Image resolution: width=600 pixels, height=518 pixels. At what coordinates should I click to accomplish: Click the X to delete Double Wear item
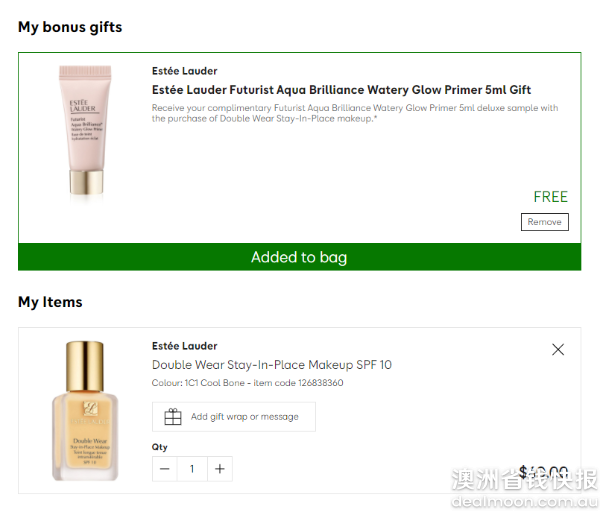pyautogui.click(x=558, y=349)
